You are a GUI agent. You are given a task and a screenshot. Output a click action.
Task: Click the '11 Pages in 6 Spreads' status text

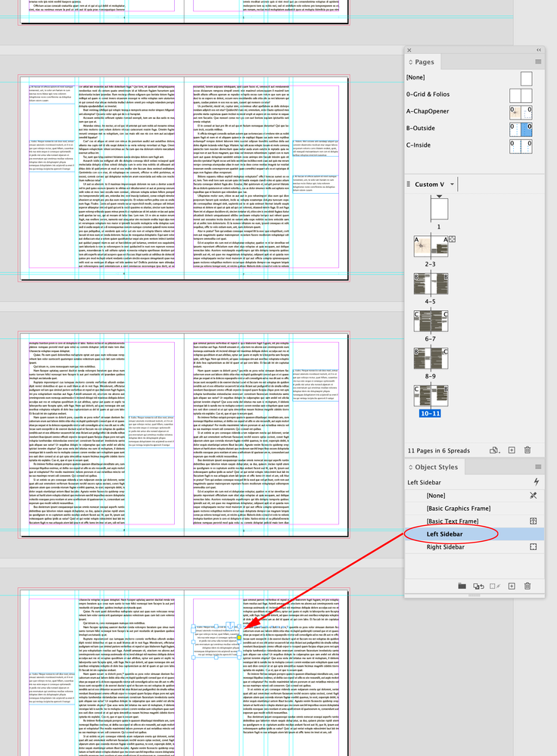439,450
